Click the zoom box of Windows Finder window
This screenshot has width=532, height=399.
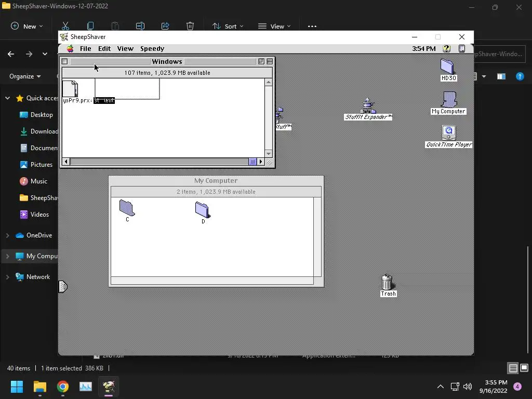[261, 61]
